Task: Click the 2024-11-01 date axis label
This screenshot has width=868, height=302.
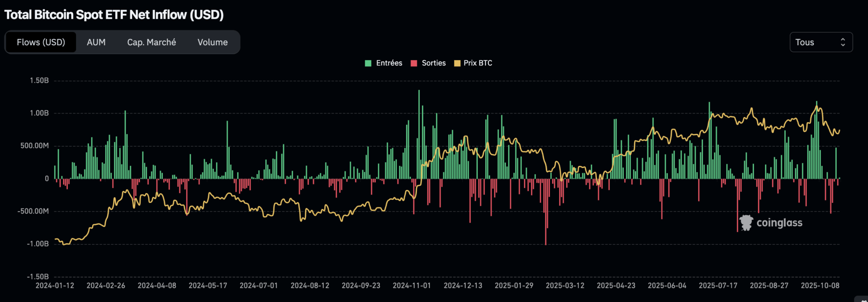Action: [411, 286]
